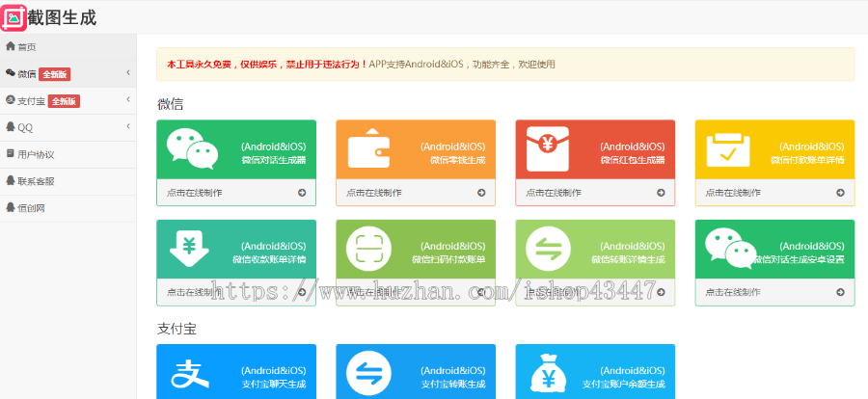Click 点击在线制作 under 微信对话生成器
Viewport: 868px width, 399px height.
tap(195, 193)
